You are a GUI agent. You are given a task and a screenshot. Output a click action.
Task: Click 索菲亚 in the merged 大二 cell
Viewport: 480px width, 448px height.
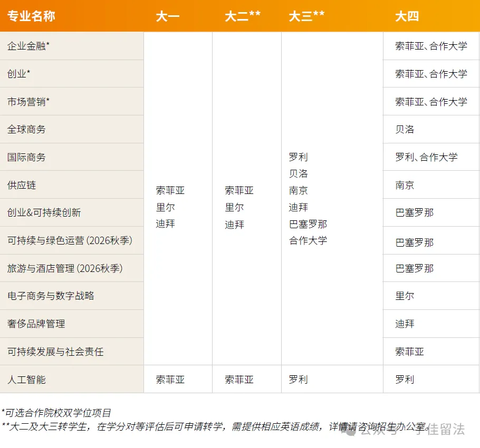[x=239, y=190]
